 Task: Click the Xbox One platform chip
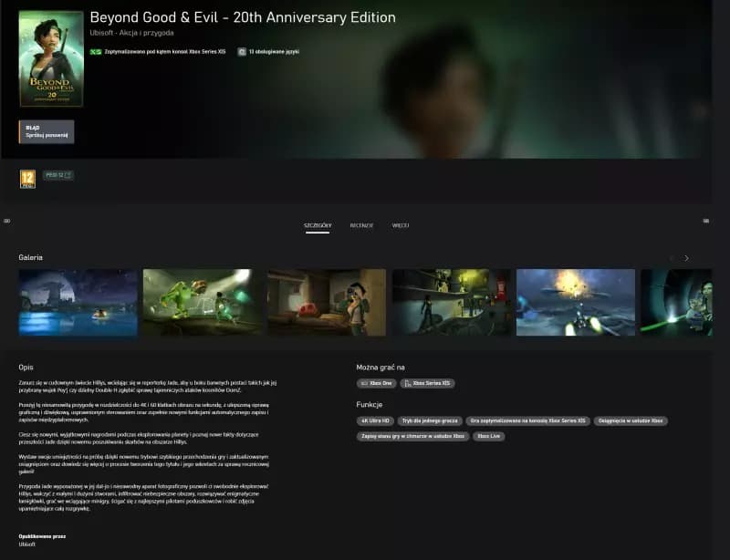point(377,383)
